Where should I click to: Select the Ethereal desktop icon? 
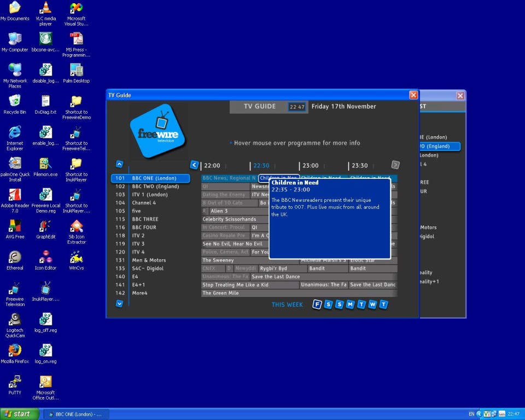point(15,260)
